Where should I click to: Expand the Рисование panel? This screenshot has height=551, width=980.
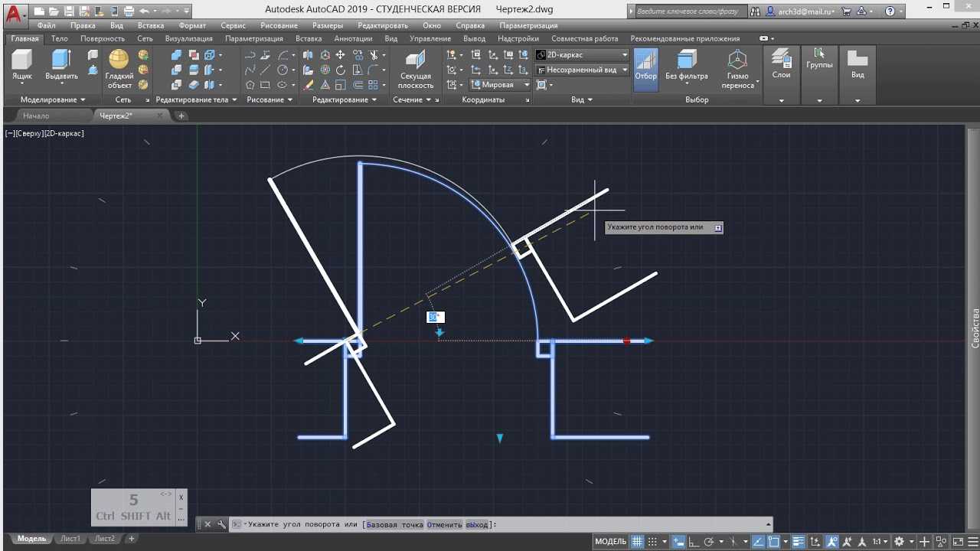coord(269,99)
